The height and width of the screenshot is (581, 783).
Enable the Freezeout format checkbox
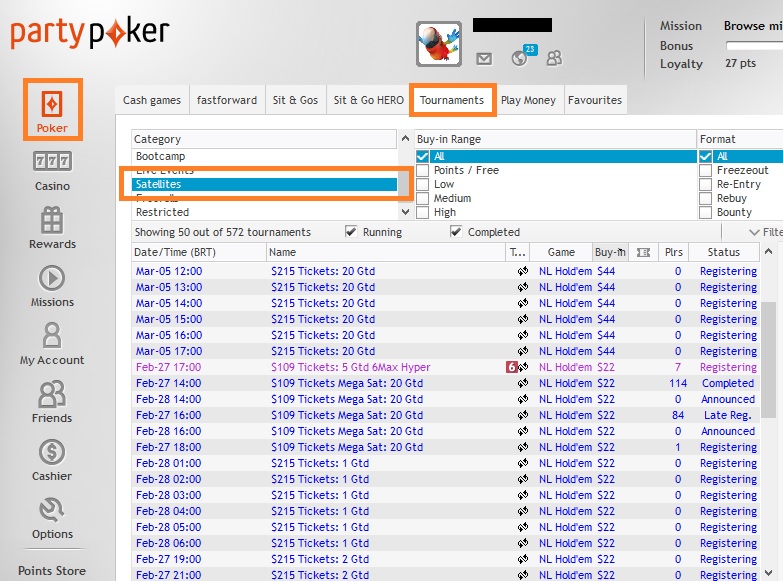pyautogui.click(x=705, y=170)
